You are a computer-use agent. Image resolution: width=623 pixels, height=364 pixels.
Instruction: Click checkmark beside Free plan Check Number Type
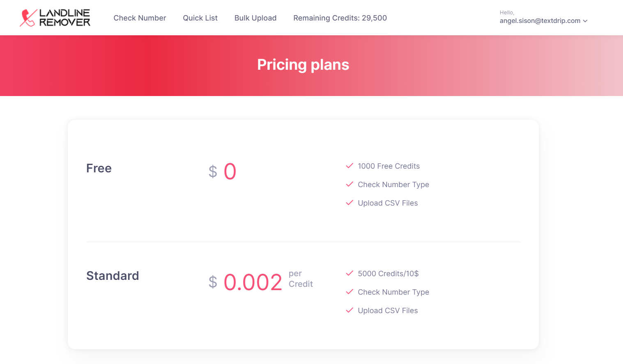(x=349, y=184)
